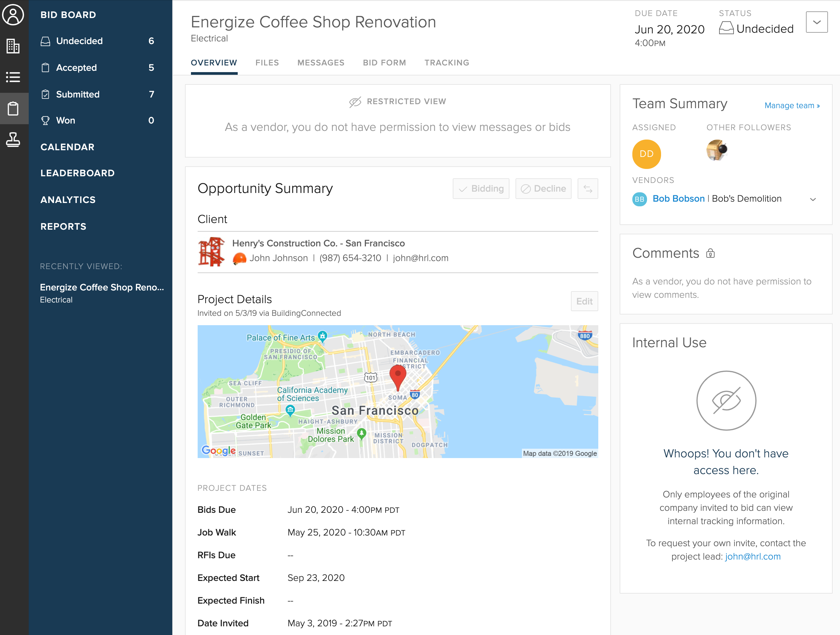Click the DD assigned user avatar
The height and width of the screenshot is (635, 840).
point(646,154)
